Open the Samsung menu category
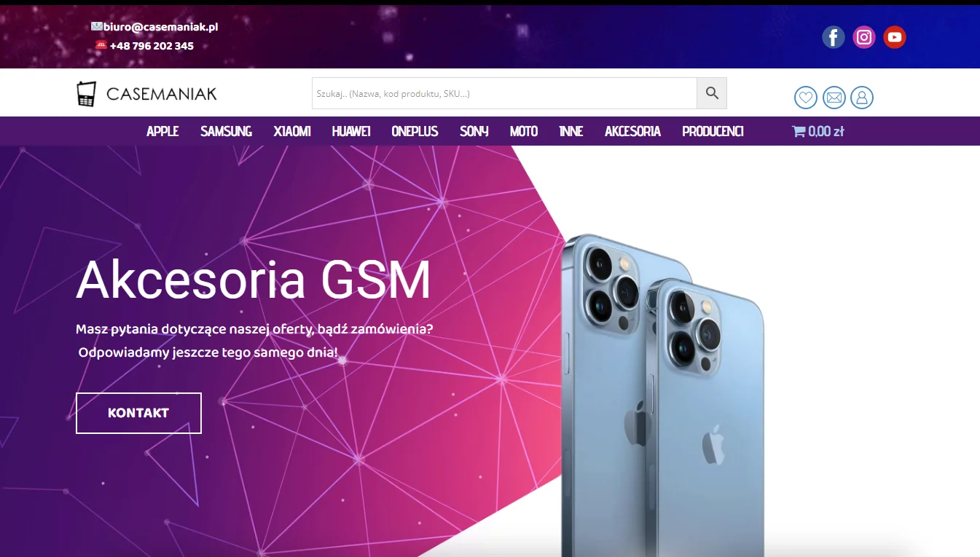The width and height of the screenshot is (980, 557). coord(226,132)
